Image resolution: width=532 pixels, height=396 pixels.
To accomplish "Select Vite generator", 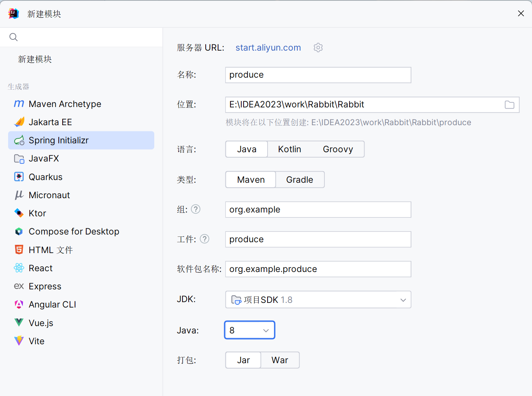I will click(81, 341).
